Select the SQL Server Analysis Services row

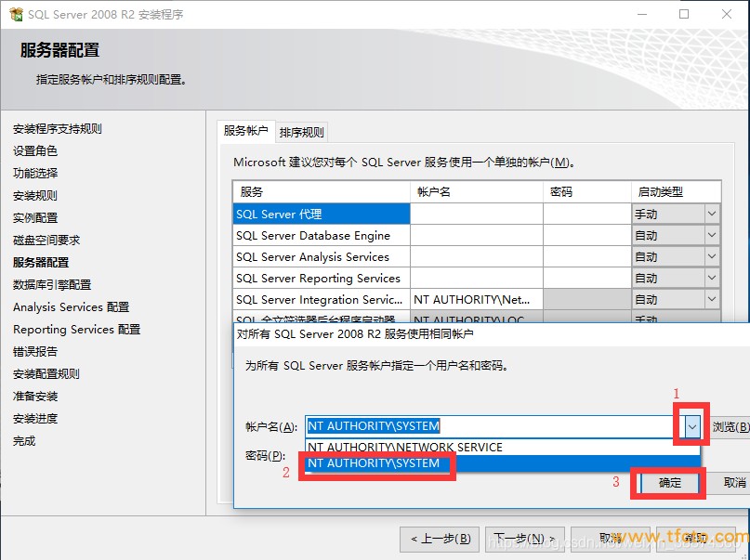322,256
